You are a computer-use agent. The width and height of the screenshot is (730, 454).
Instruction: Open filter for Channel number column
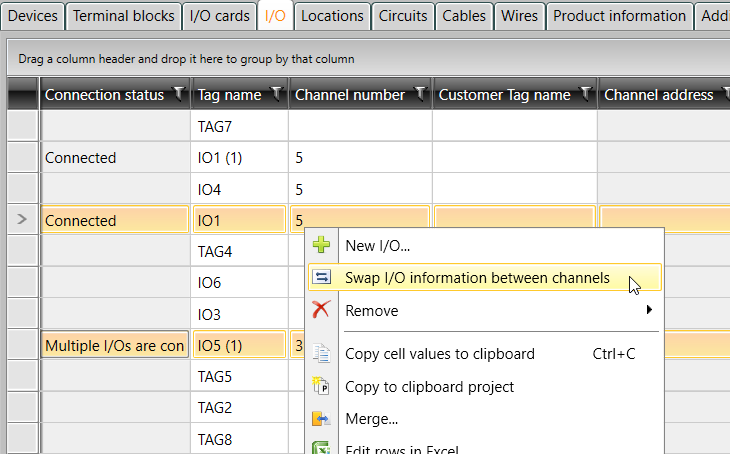(x=421, y=94)
